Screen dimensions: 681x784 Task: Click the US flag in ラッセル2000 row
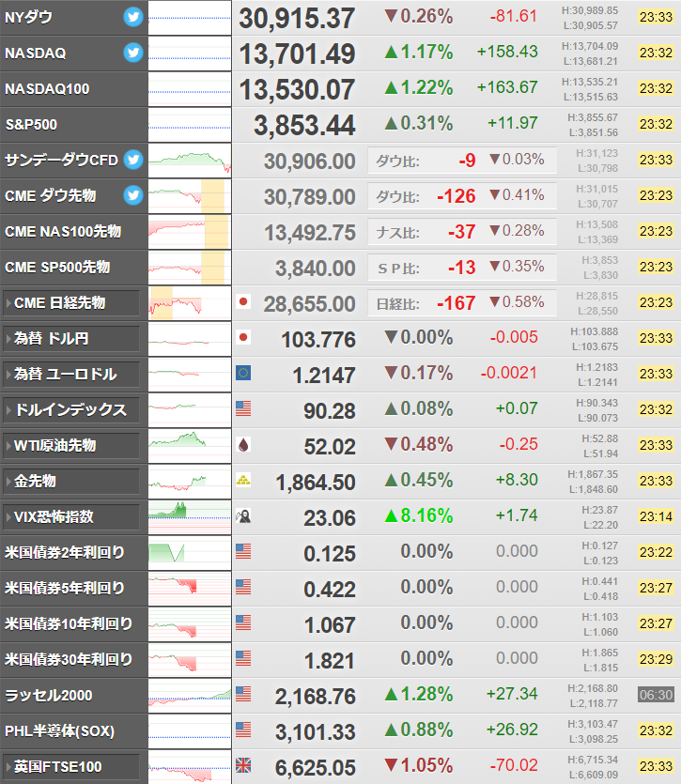pyautogui.click(x=243, y=694)
